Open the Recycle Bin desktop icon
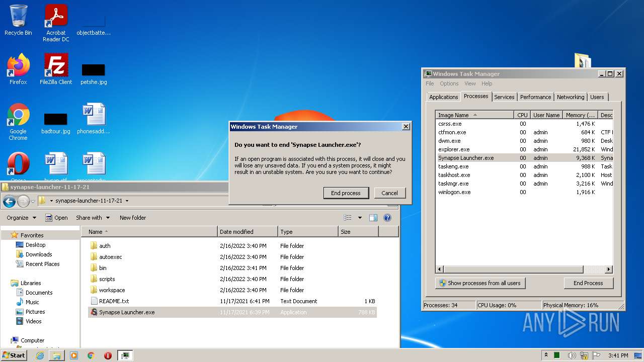 [x=18, y=21]
